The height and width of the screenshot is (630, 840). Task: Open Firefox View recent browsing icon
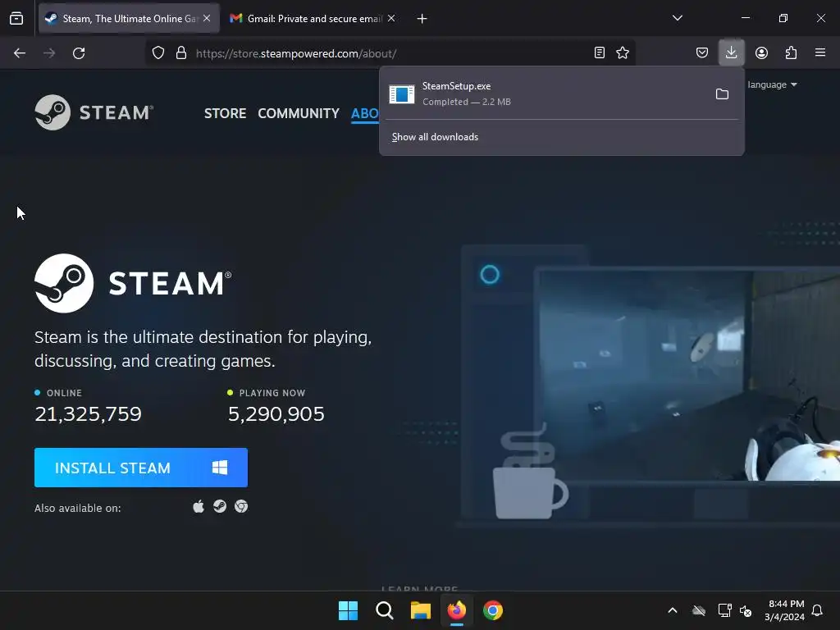pos(16,19)
